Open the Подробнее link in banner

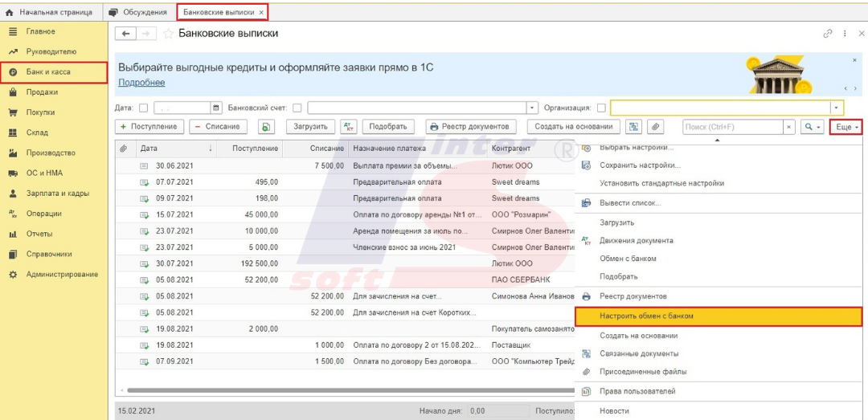[141, 83]
